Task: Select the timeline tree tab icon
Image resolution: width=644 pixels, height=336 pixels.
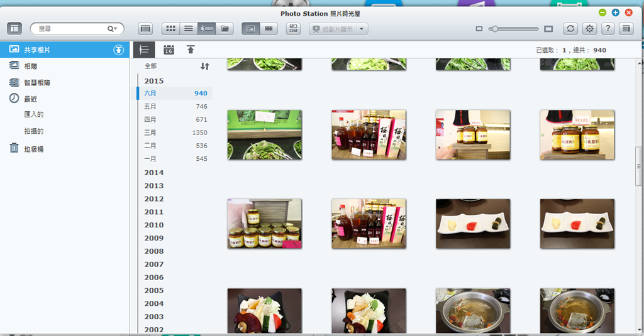Action: pyautogui.click(x=144, y=50)
